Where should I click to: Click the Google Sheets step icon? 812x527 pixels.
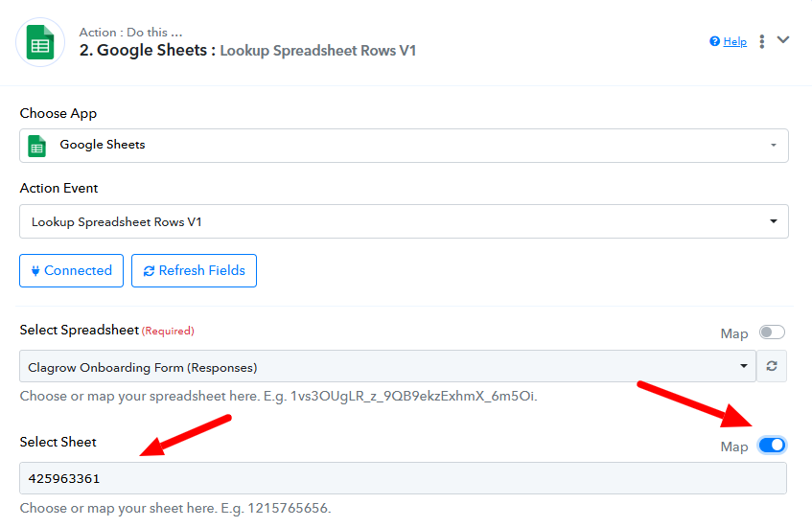(40, 42)
